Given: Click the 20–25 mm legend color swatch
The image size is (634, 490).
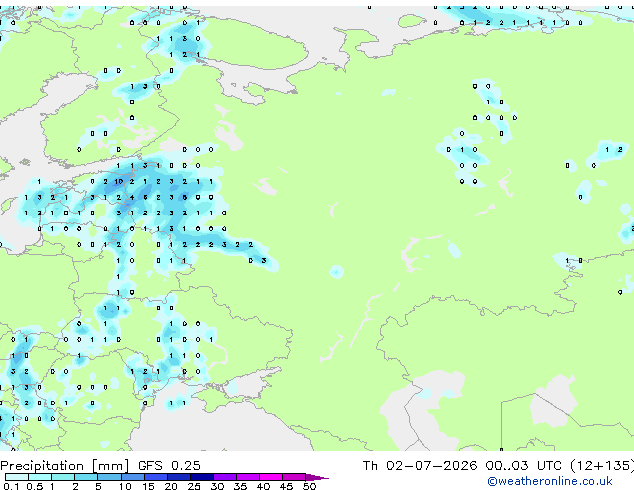Looking at the screenshot, I should click(179, 477).
